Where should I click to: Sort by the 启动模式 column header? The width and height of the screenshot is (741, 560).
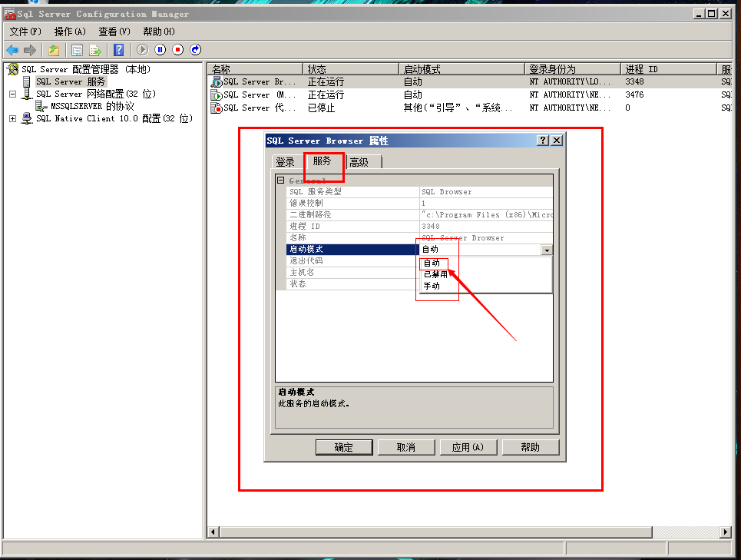462,69
